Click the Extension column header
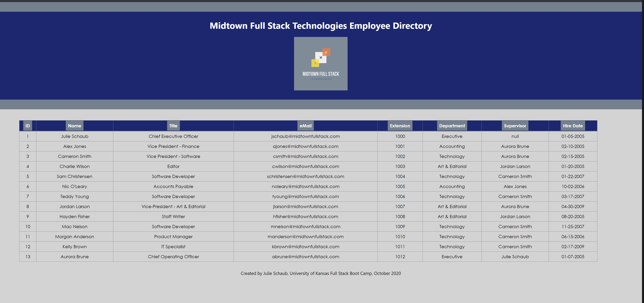 pos(400,126)
